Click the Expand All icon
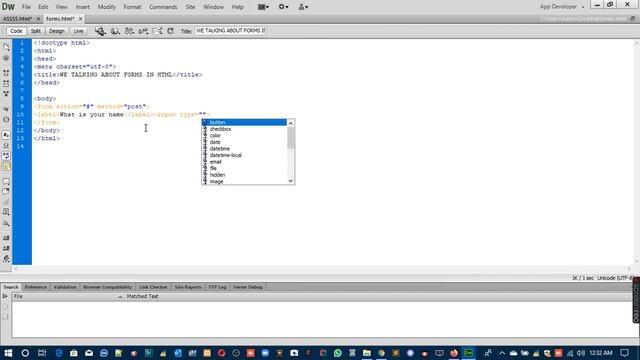The height and width of the screenshot is (360, 640). coord(6,93)
